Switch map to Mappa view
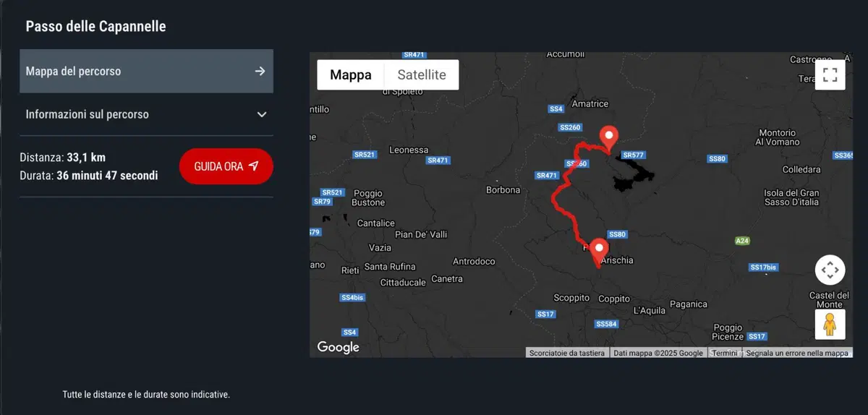 pos(351,74)
